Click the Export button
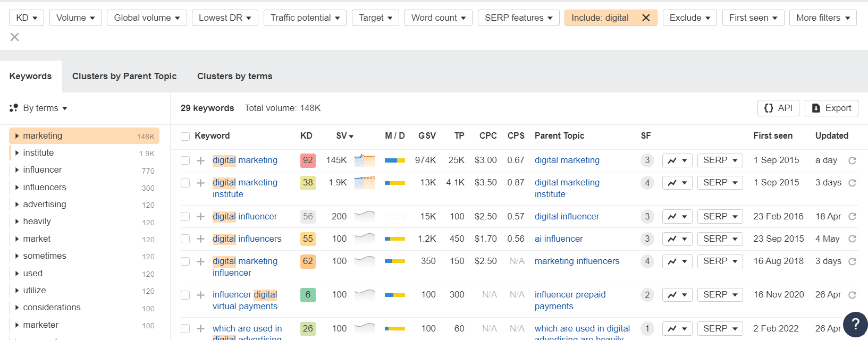Viewport: 868px width, 340px height. pyautogui.click(x=831, y=108)
